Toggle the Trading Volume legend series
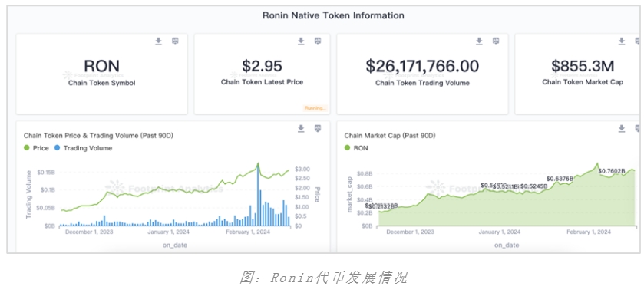Image resolution: width=644 pixels, height=293 pixels. (83, 148)
